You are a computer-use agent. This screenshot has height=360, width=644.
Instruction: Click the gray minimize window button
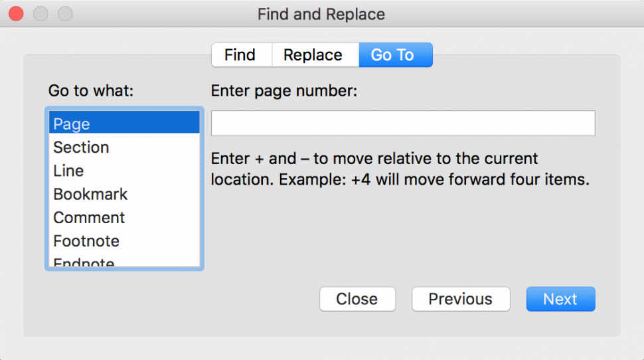(x=40, y=13)
